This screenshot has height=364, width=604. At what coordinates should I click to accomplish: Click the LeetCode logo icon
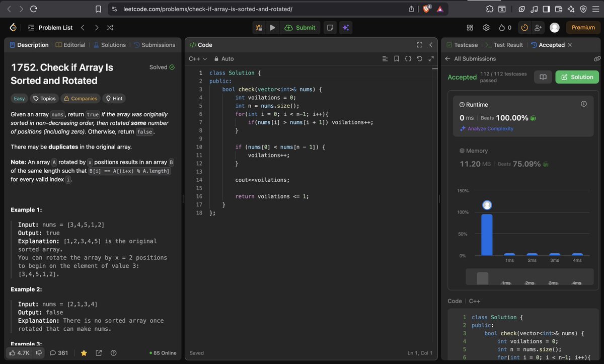[13, 28]
